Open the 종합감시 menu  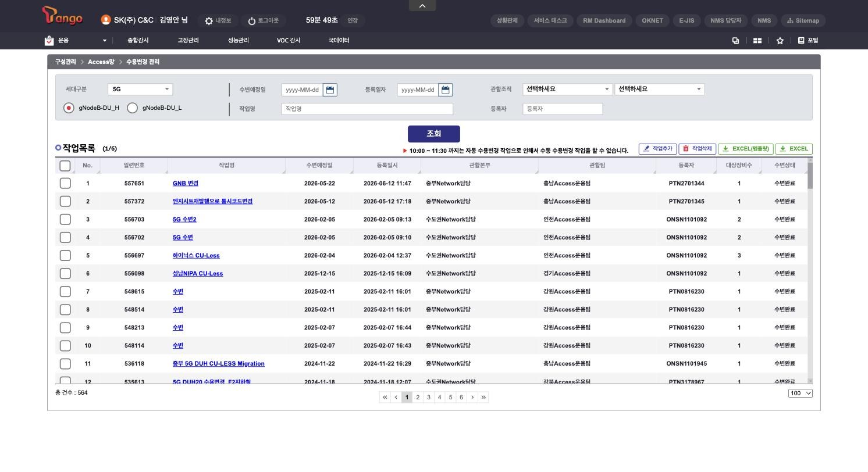tap(138, 41)
